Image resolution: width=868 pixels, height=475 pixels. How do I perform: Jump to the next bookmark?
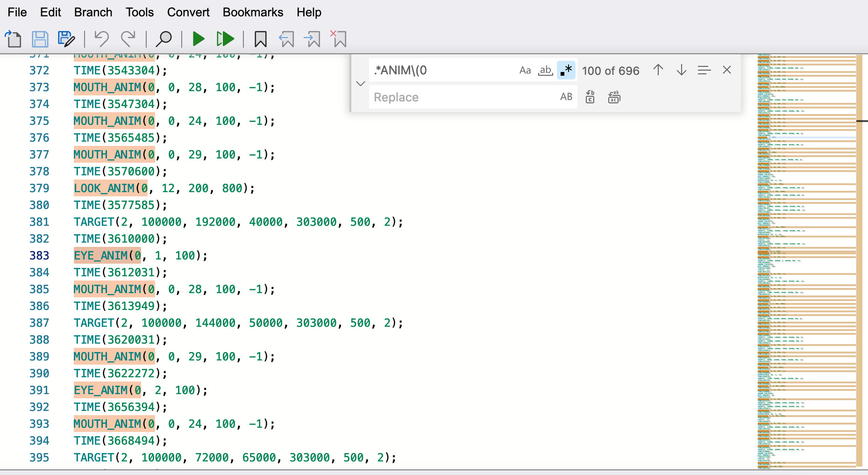[x=312, y=39]
